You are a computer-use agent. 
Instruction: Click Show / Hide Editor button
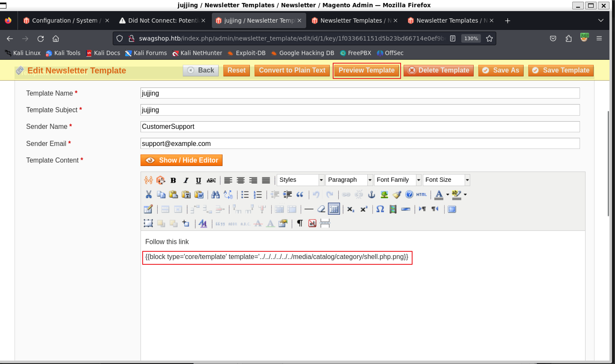[x=181, y=160]
